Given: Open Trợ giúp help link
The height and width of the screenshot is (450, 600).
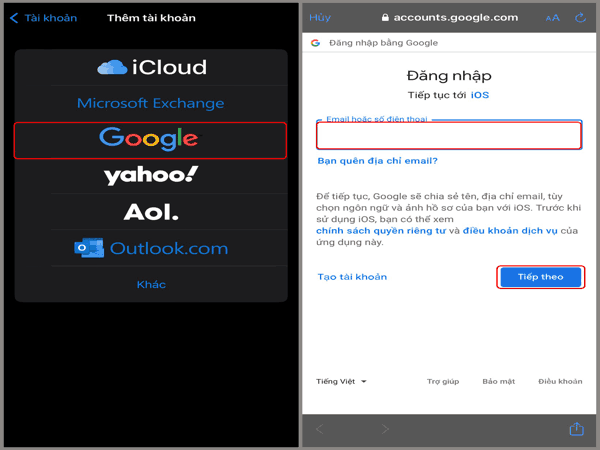Looking at the screenshot, I should click(x=443, y=382).
